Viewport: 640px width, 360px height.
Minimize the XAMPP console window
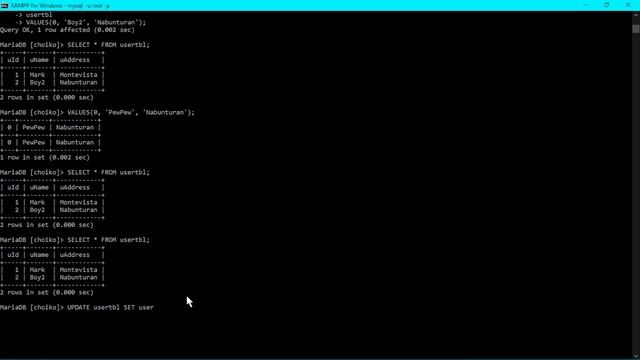[586, 5]
